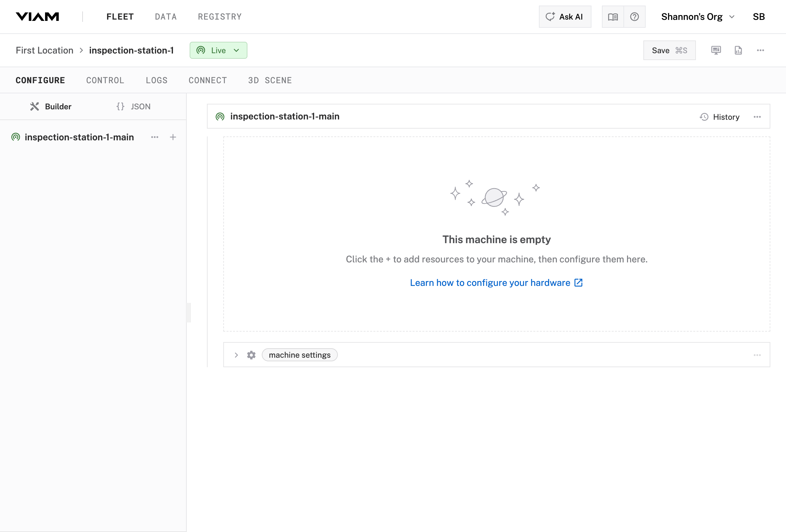Open the file chart icon in header
Image resolution: width=786 pixels, height=532 pixels.
(738, 50)
